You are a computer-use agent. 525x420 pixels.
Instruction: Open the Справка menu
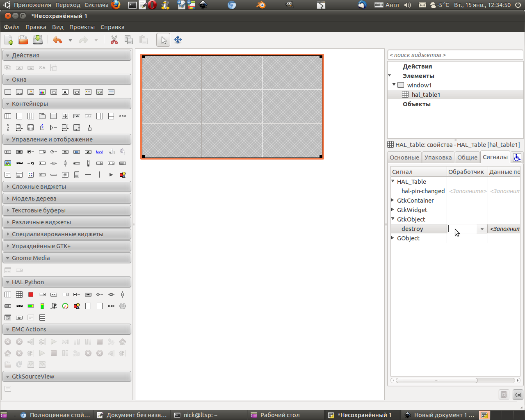[x=112, y=27]
